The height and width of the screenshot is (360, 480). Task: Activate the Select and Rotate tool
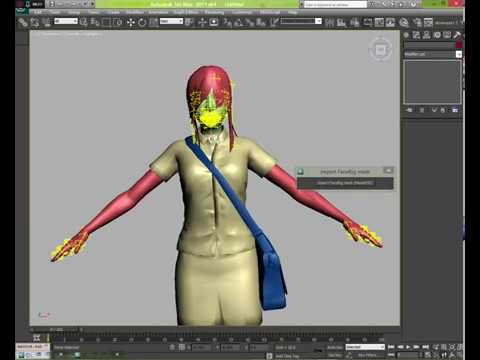(142, 22)
